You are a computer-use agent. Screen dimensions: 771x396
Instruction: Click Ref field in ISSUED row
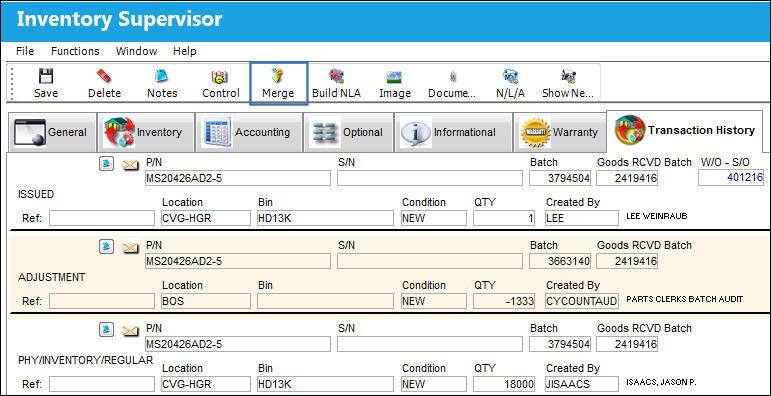[x=102, y=218]
